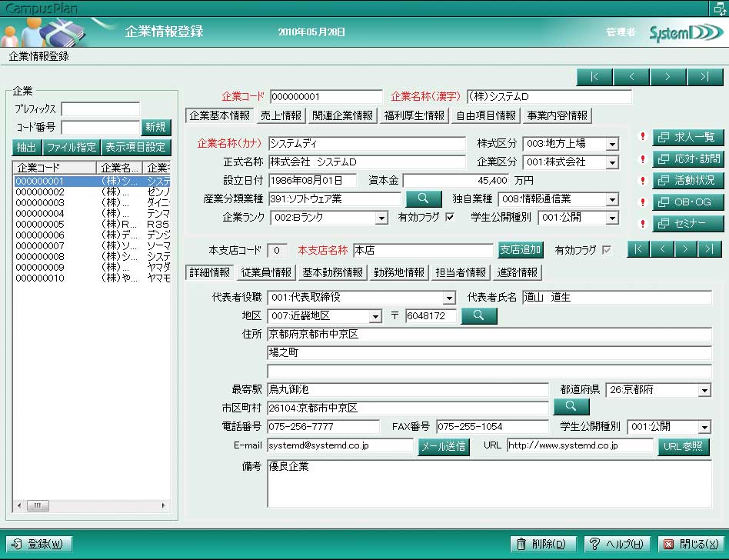Focus the プレフィックス input field
Screen dimensions: 729x560
101,109
